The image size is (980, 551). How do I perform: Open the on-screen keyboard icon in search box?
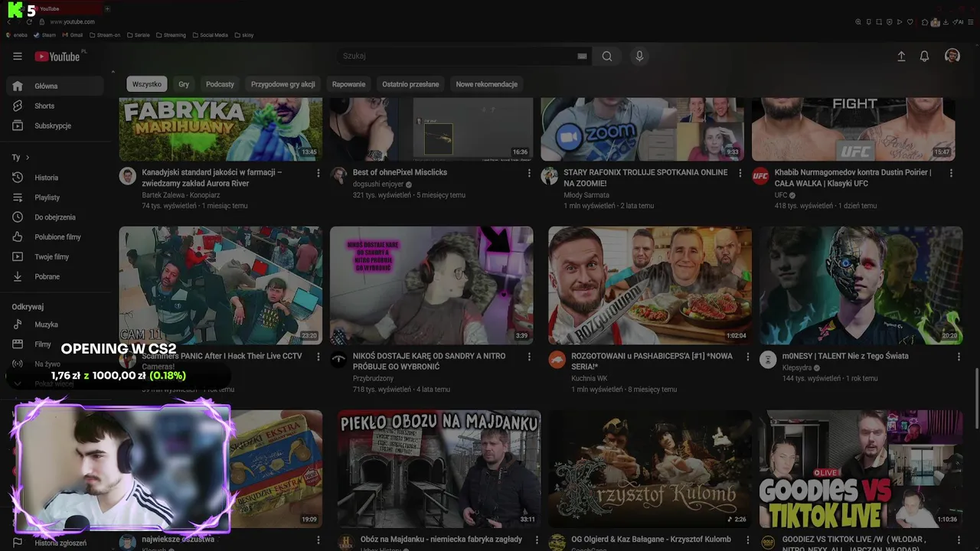coord(582,56)
